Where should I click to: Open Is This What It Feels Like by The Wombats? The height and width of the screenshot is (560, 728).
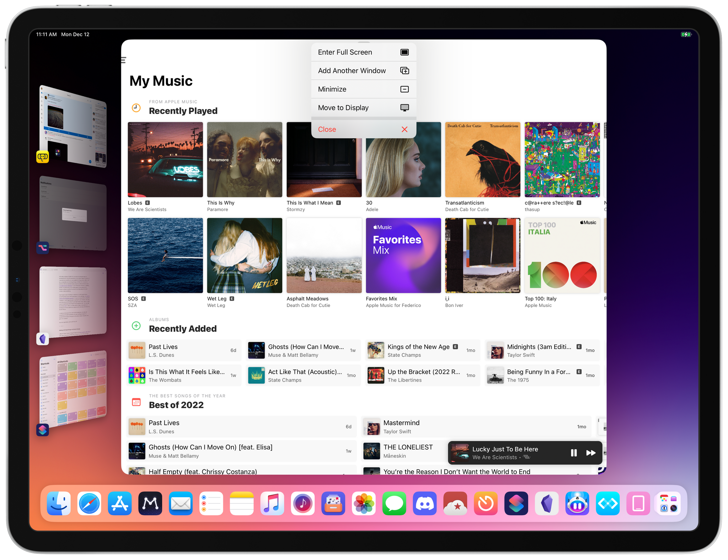tap(184, 375)
